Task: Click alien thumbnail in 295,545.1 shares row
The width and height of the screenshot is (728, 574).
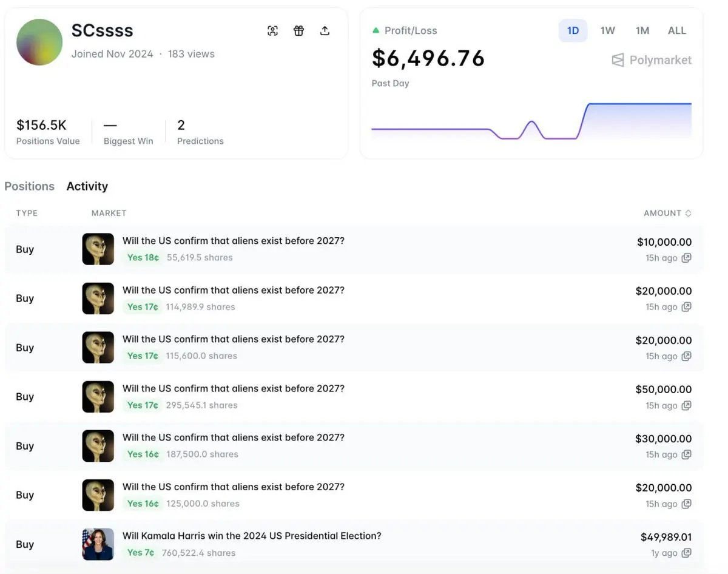Action: click(x=98, y=396)
